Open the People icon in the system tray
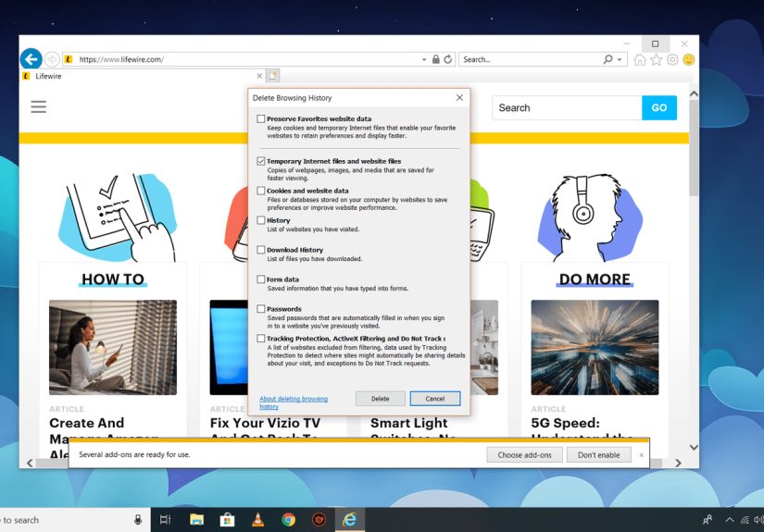The height and width of the screenshot is (532, 764). [708, 520]
